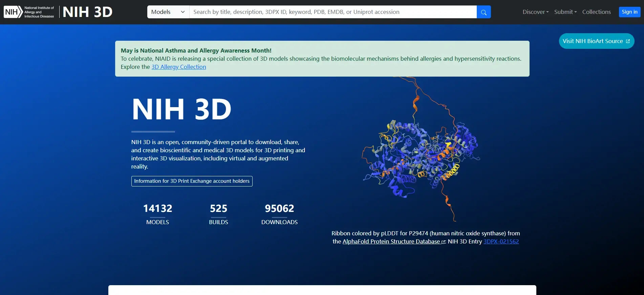The image size is (644, 295).
Task: Click the 95062 downloads count
Action: pos(279,208)
